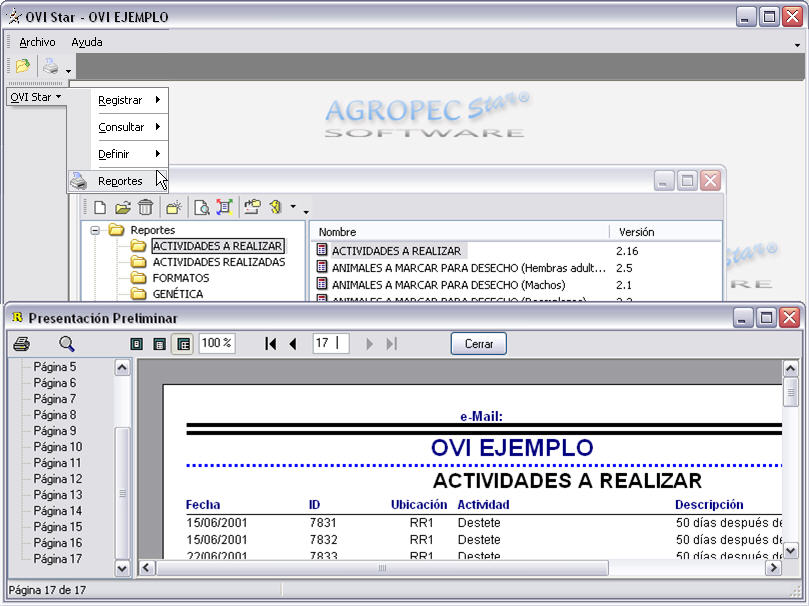Select ACTIVIDADES A REALIZAR folder in tree
The height and width of the screenshot is (606, 809).
pos(217,246)
